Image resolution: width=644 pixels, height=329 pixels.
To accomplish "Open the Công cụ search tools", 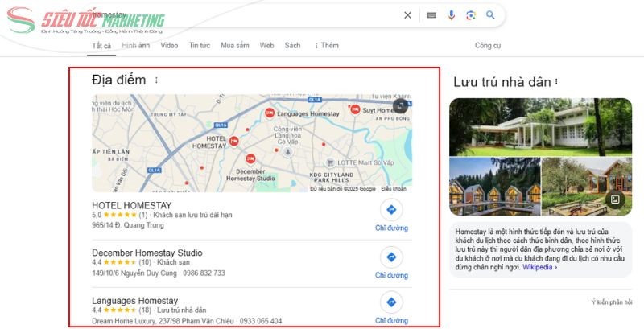I will point(488,46).
